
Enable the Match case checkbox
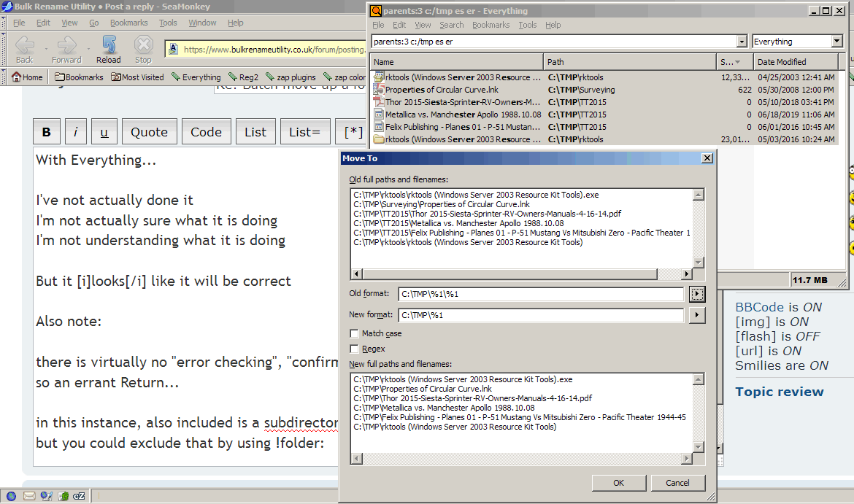click(354, 333)
